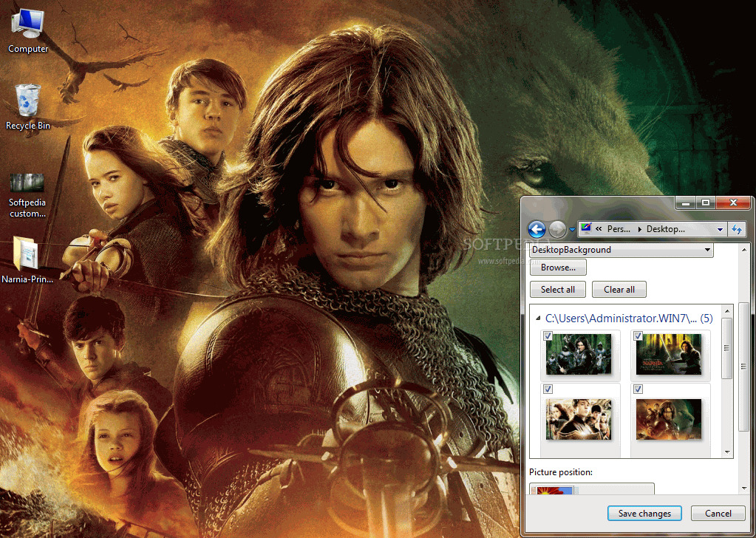Click the Pers... breadcrumb in address bar

(618, 230)
